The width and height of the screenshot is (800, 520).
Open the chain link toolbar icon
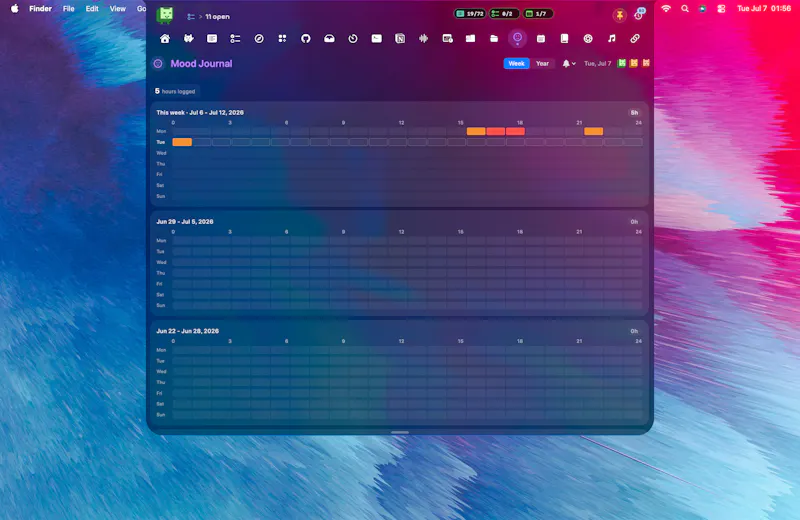(x=635, y=38)
